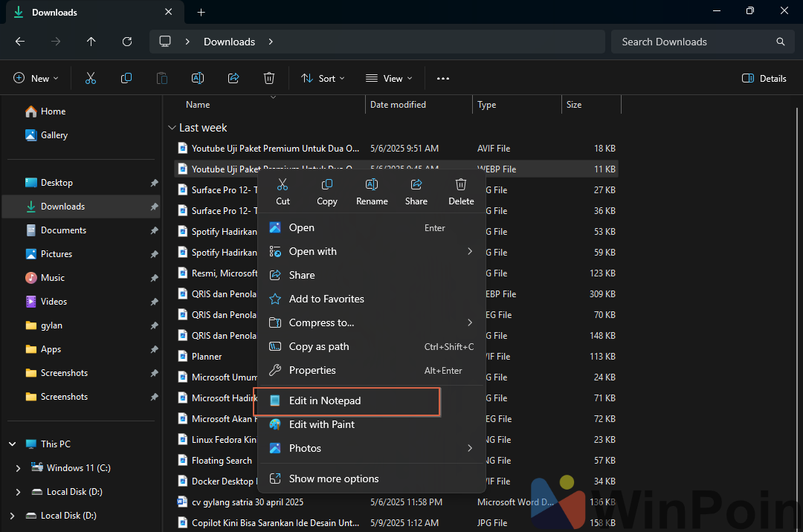Open the View dropdown
803x532 pixels.
point(389,78)
